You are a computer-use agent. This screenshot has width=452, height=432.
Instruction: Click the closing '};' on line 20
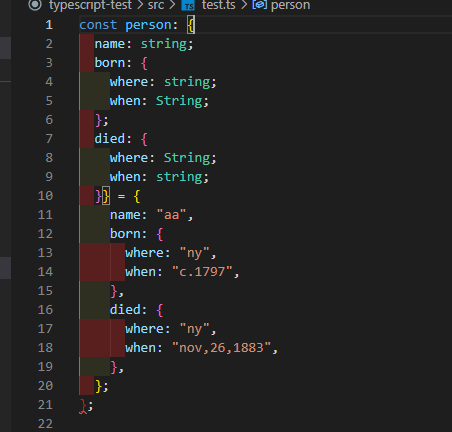(x=102, y=386)
